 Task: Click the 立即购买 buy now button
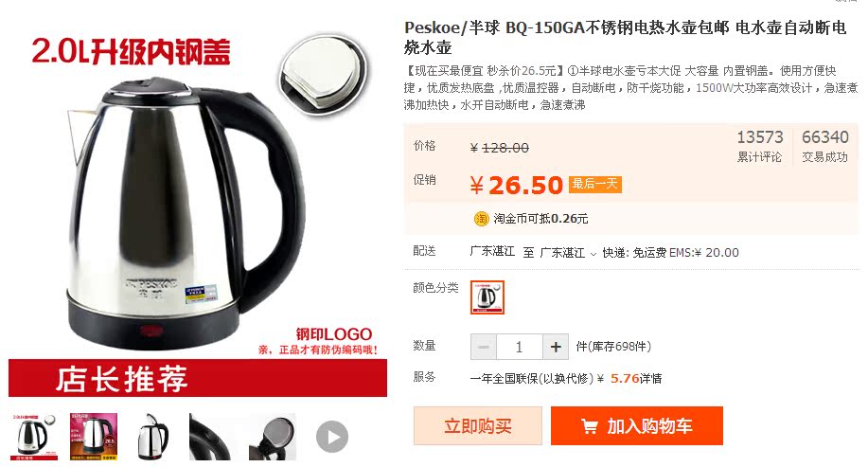478,426
